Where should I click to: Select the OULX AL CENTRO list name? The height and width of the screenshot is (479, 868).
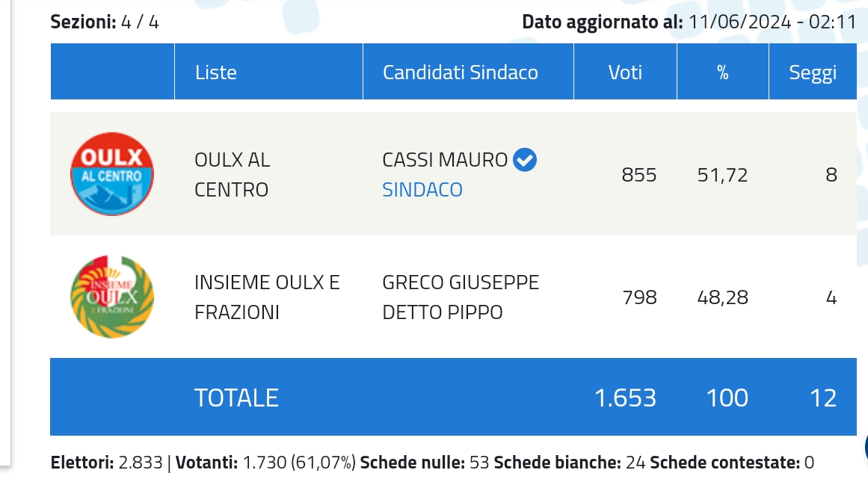pos(232,175)
